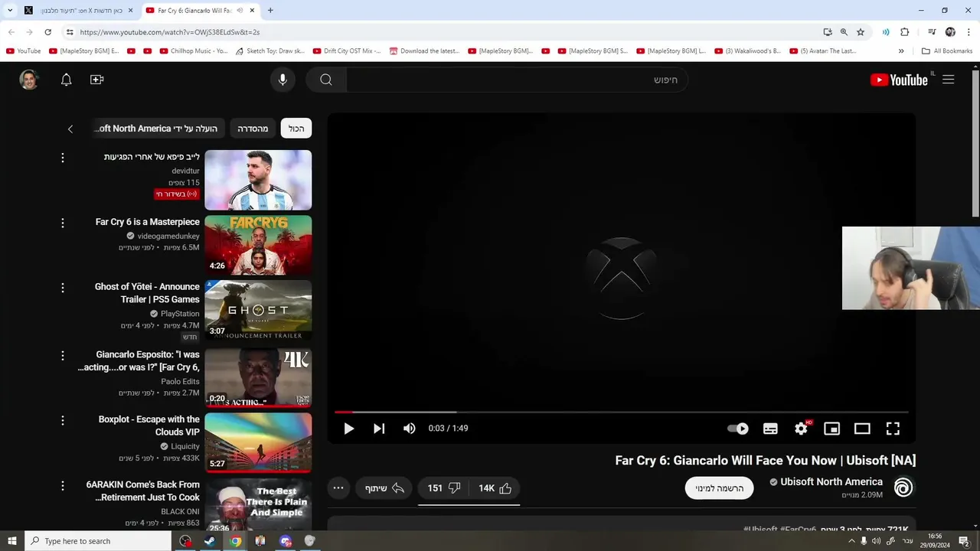Open options for 6ARAKIN video
Image resolution: width=980 pixels, height=551 pixels.
coord(63,485)
